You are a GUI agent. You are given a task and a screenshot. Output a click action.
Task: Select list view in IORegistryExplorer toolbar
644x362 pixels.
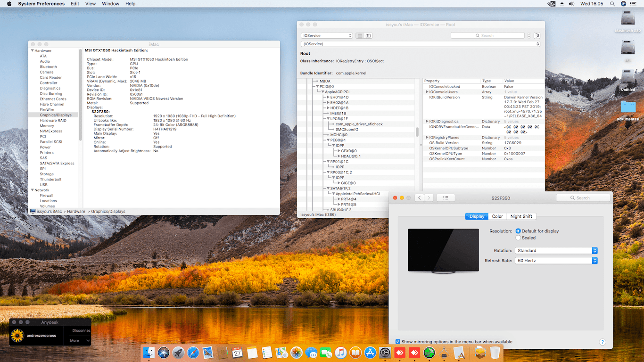[x=360, y=36]
